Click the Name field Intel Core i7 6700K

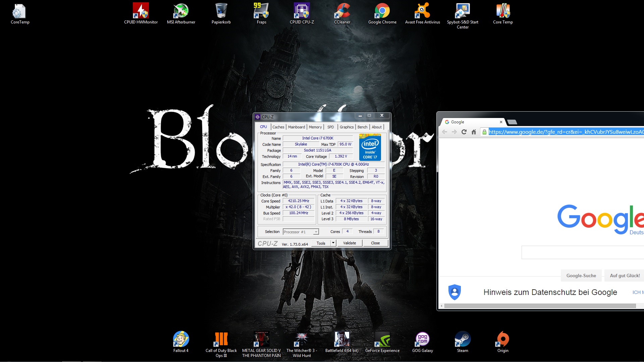click(x=318, y=138)
